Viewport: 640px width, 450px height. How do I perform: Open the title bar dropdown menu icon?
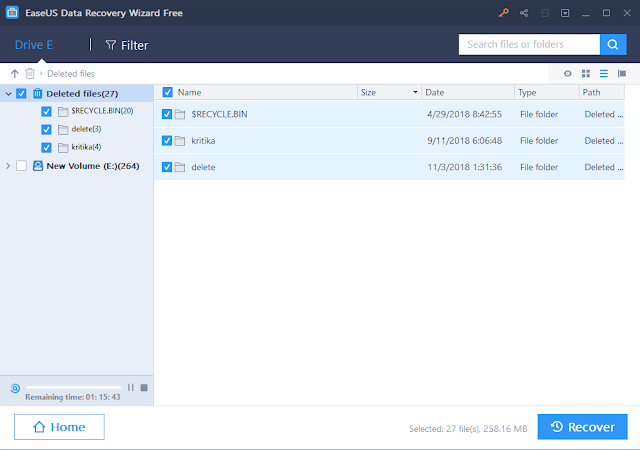pos(565,13)
